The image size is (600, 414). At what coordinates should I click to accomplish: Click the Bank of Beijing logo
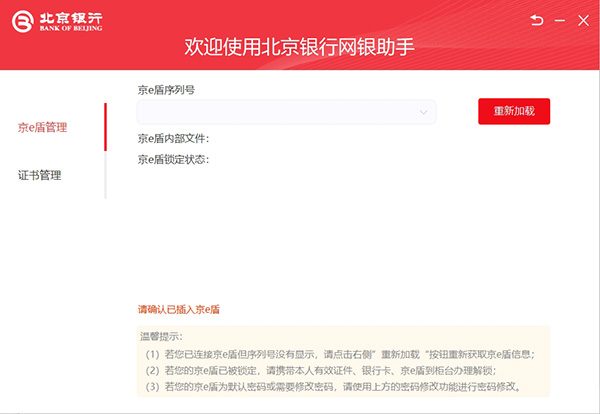(57, 21)
